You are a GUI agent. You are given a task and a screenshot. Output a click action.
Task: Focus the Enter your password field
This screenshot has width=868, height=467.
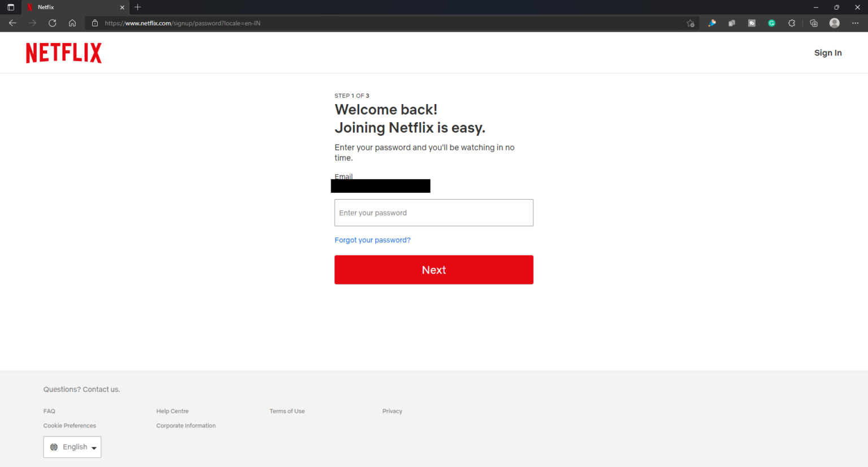click(x=433, y=213)
